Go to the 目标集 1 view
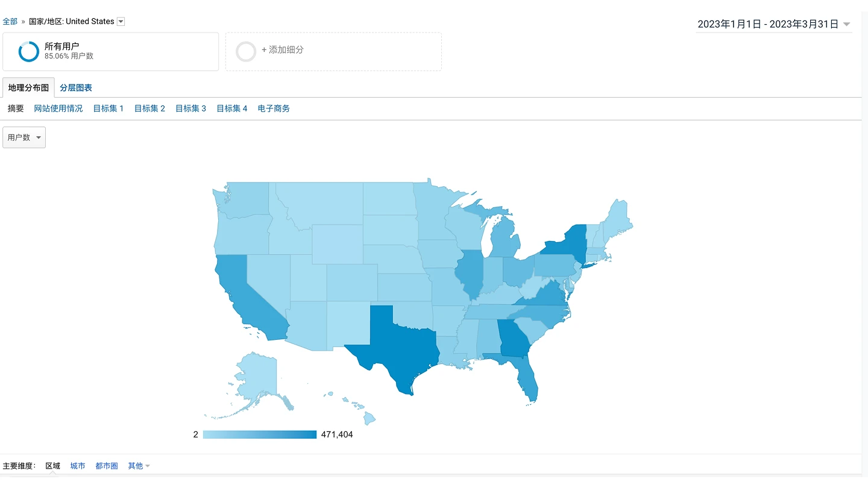Image resolution: width=868 pixels, height=488 pixels. 108,108
